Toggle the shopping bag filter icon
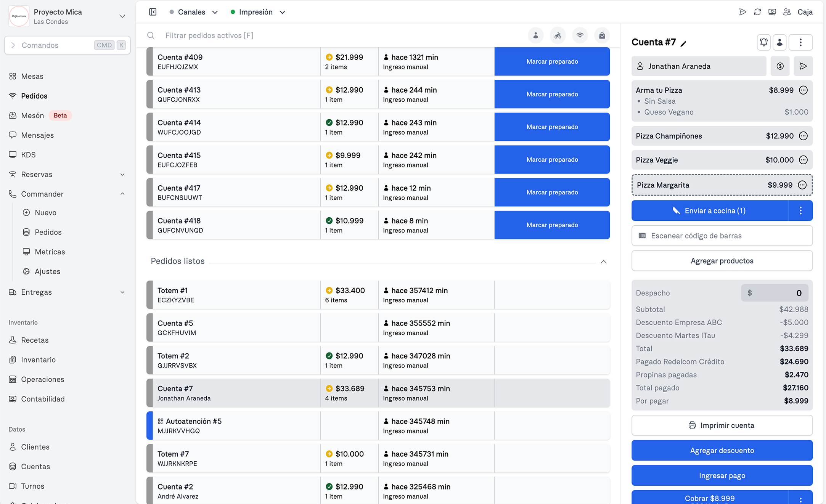The height and width of the screenshot is (504, 826). [602, 35]
